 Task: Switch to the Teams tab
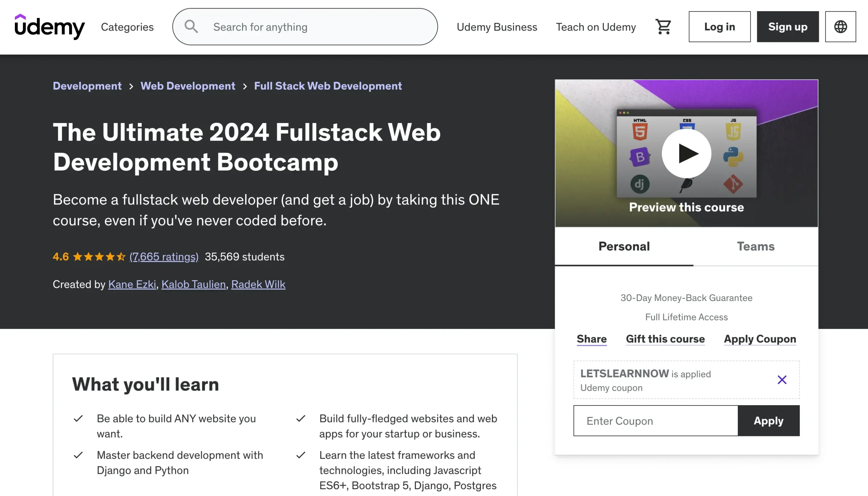pyautogui.click(x=755, y=246)
